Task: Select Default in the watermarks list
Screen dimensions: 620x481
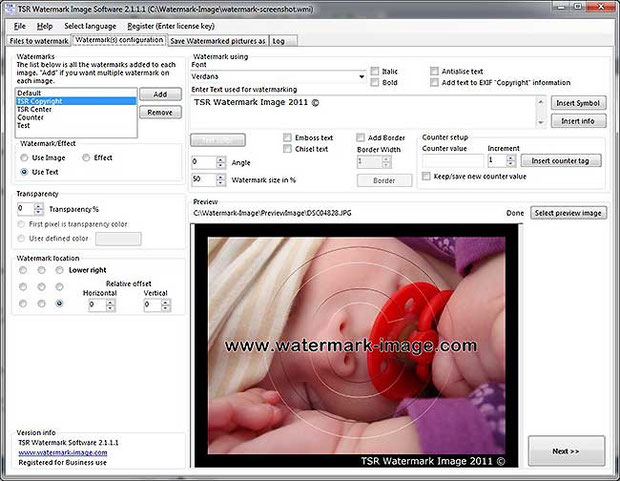Action: (x=76, y=93)
